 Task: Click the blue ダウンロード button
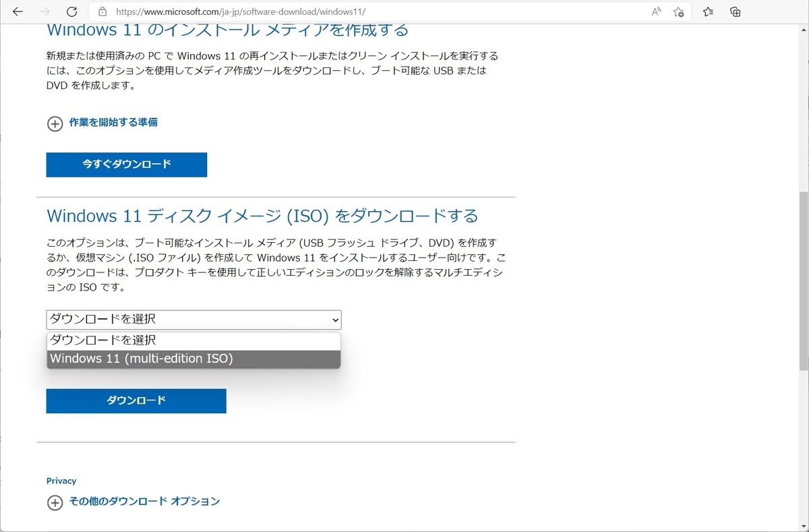(x=136, y=401)
